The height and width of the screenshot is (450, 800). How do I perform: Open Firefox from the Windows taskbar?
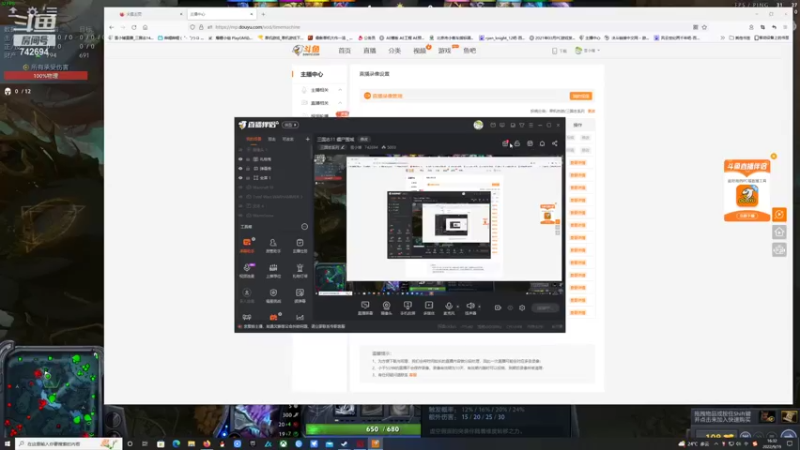click(207, 444)
